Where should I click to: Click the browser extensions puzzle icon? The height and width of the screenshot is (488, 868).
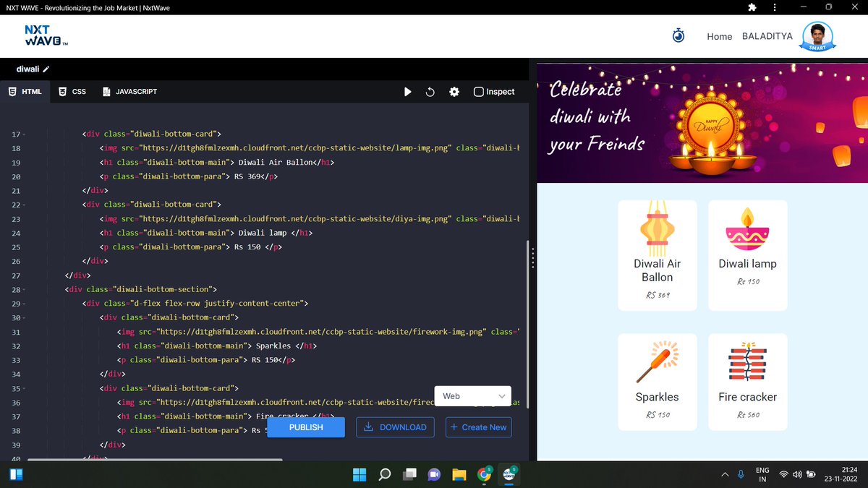pos(752,7)
